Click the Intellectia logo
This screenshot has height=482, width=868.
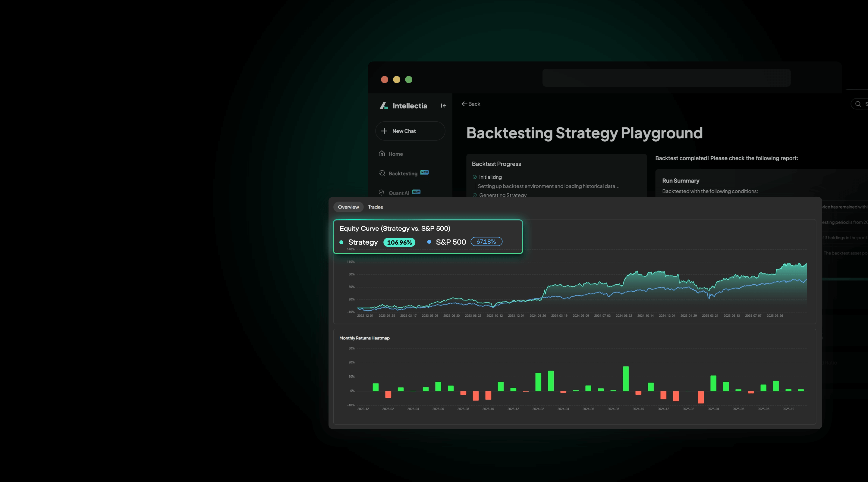[384, 105]
